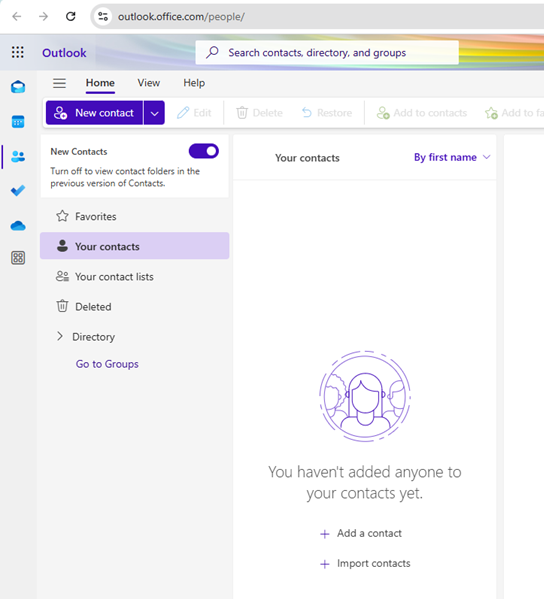Open To Do checkmark icon
This screenshot has width=544, height=599.
pyautogui.click(x=18, y=190)
